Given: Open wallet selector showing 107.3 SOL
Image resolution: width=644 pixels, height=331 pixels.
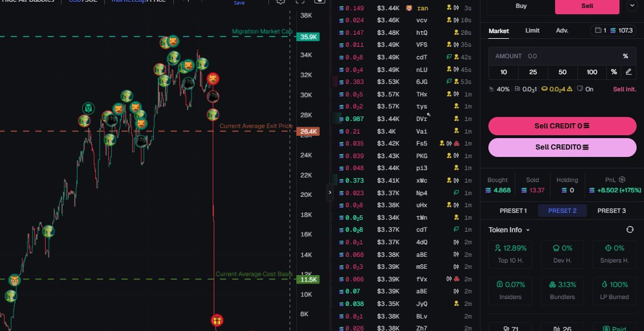Looking at the screenshot, I should click(x=614, y=30).
